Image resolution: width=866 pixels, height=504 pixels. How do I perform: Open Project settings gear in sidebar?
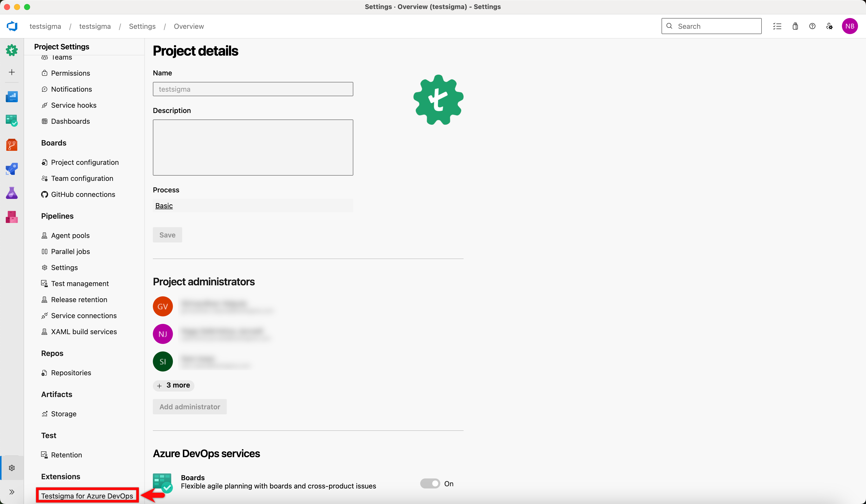click(x=12, y=468)
